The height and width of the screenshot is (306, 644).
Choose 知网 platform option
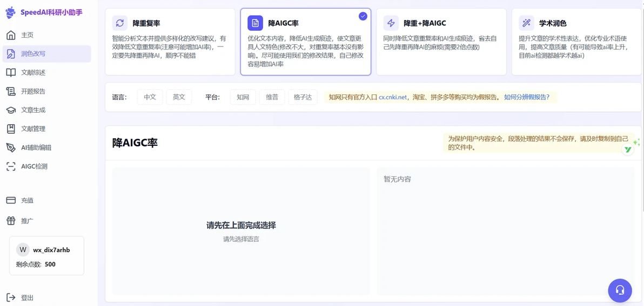coord(243,97)
